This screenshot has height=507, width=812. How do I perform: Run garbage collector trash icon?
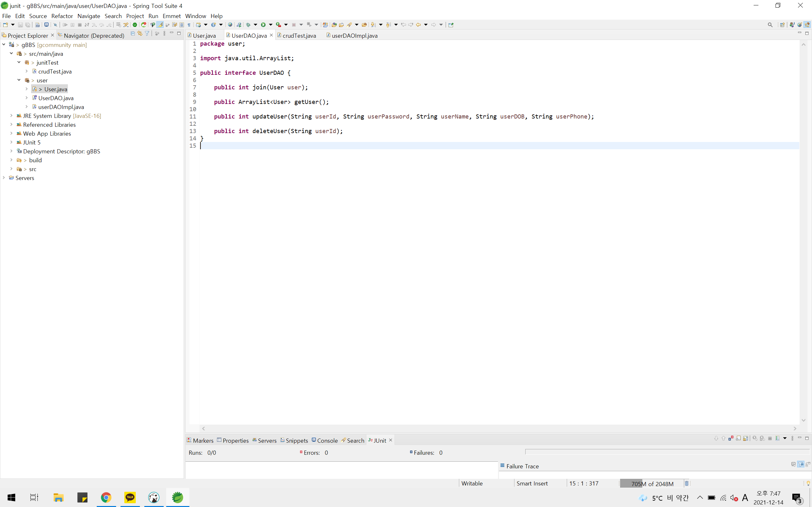[687, 483]
